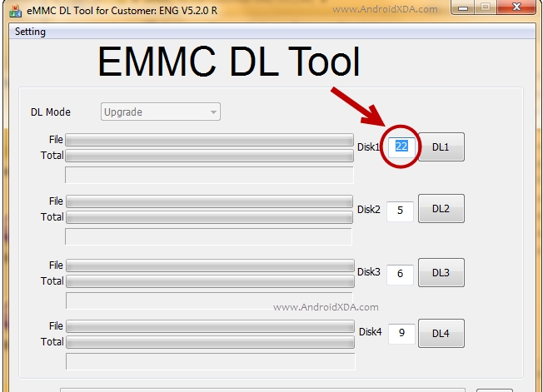Image resolution: width=543 pixels, height=392 pixels.
Task: Click the Disk3 Total progress bar
Action: pos(210,281)
